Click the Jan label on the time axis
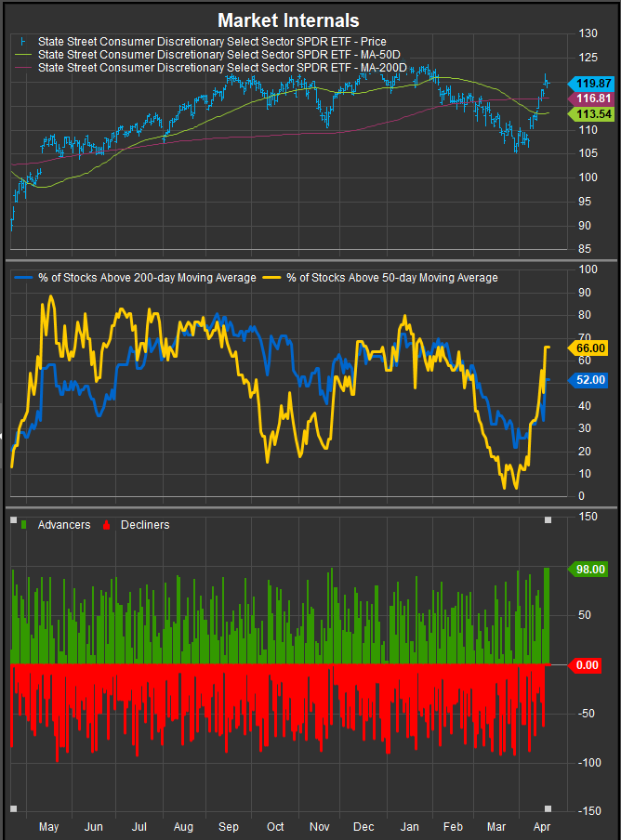Viewport: 621px width, 840px height. 408,826
